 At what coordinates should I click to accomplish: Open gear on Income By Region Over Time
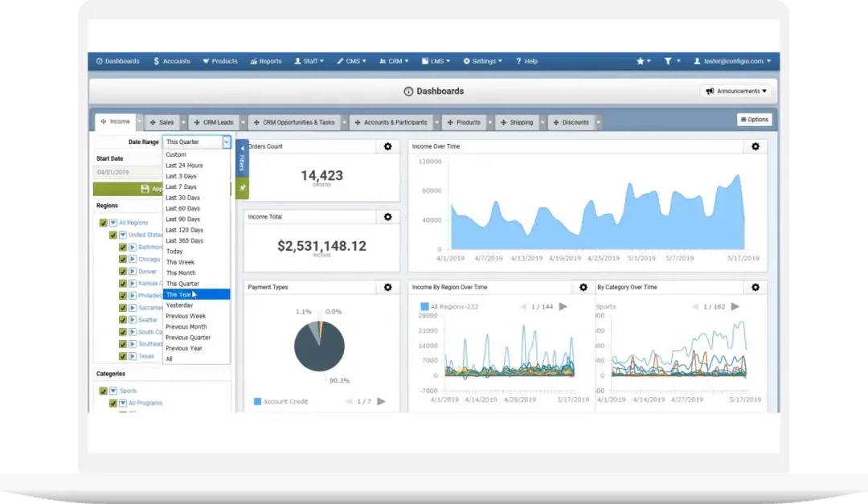click(x=583, y=288)
